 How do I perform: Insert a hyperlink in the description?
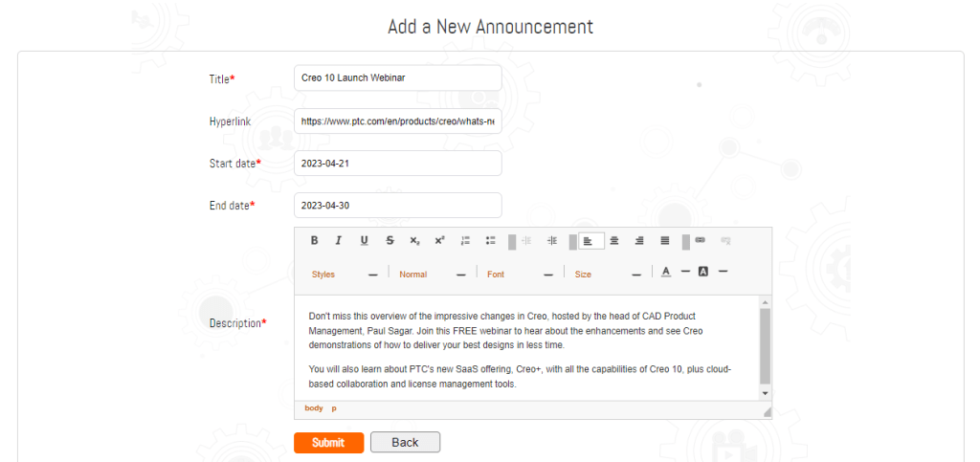(x=700, y=241)
